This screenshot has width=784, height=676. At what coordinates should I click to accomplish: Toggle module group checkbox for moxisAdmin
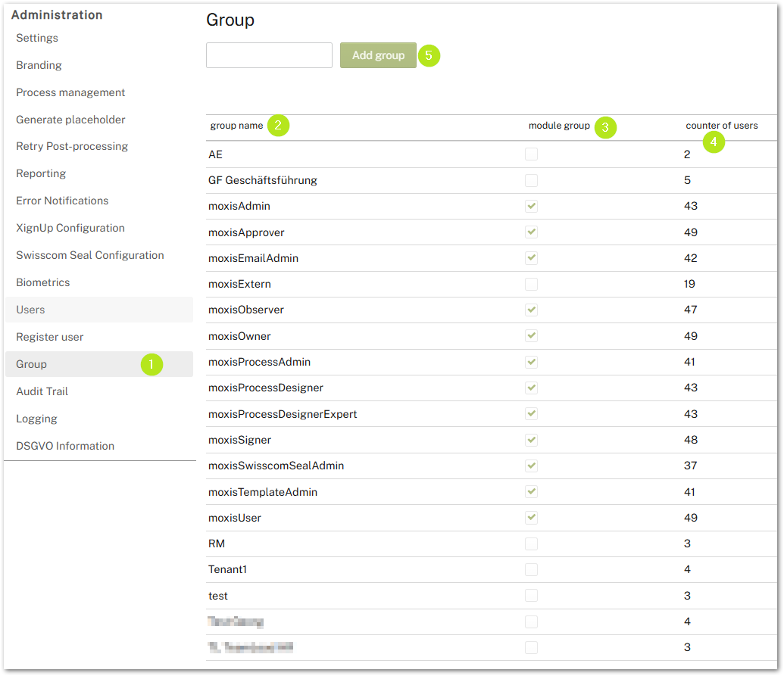[532, 206]
